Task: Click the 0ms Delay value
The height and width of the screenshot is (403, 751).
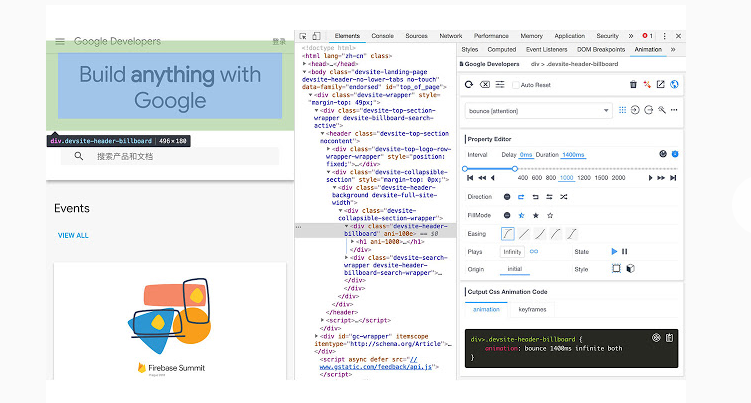Action: pos(526,155)
